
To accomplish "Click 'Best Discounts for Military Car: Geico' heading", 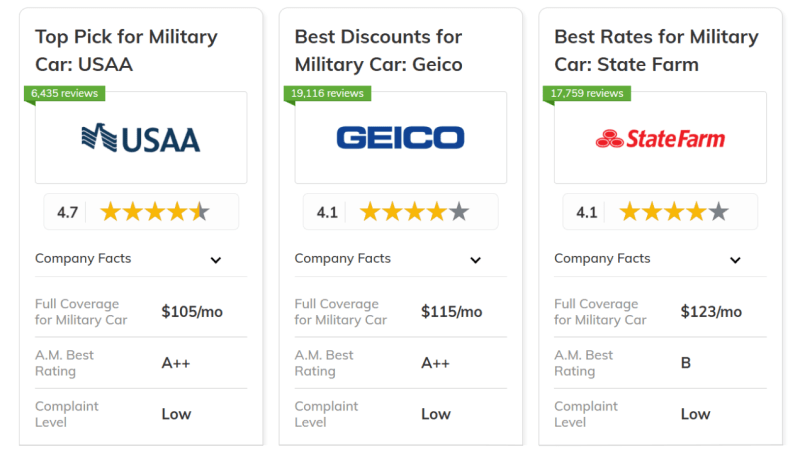I will pyautogui.click(x=379, y=51).
